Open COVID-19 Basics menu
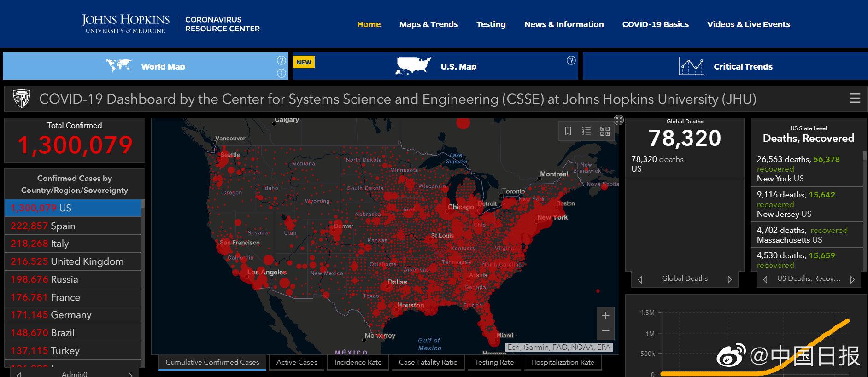Image resolution: width=868 pixels, height=377 pixels. [x=656, y=24]
